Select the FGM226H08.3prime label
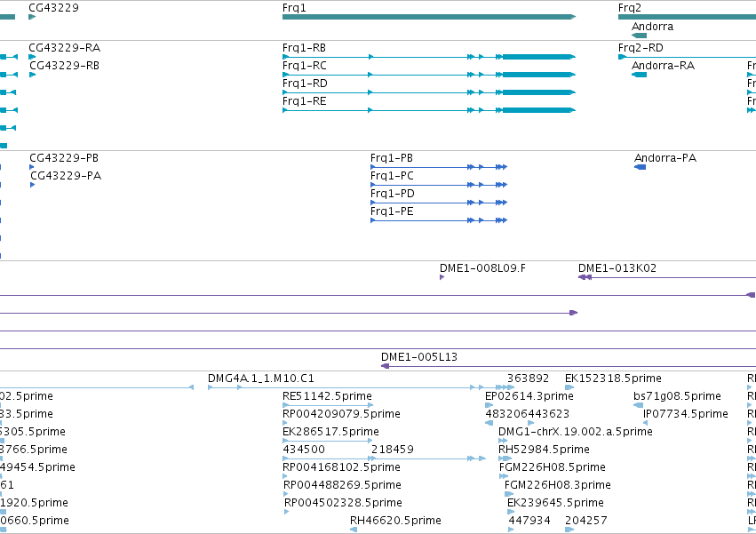Image resolution: width=756 pixels, height=534 pixels. pos(558,486)
